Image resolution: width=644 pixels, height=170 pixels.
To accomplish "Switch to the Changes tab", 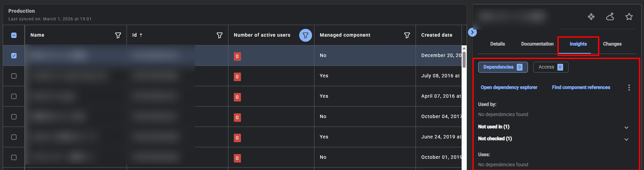I will pyautogui.click(x=612, y=44).
